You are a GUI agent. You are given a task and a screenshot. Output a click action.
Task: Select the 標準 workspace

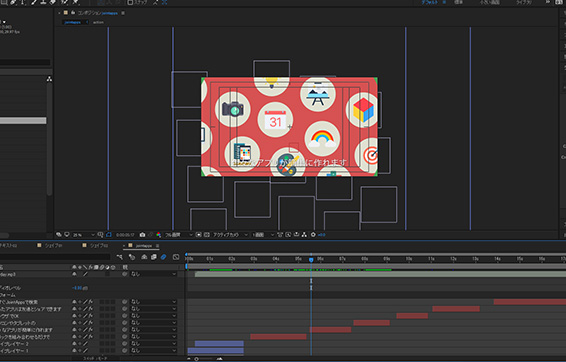tap(458, 2)
